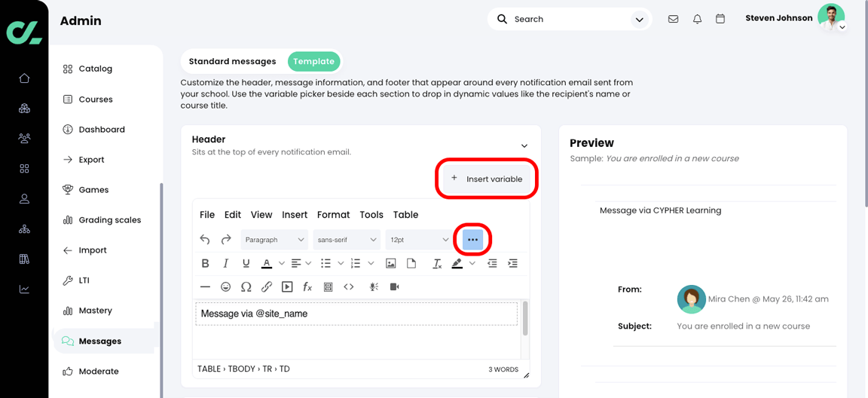Go to Home in the left rail
Screen dimensions: 868x398
pos(24,78)
